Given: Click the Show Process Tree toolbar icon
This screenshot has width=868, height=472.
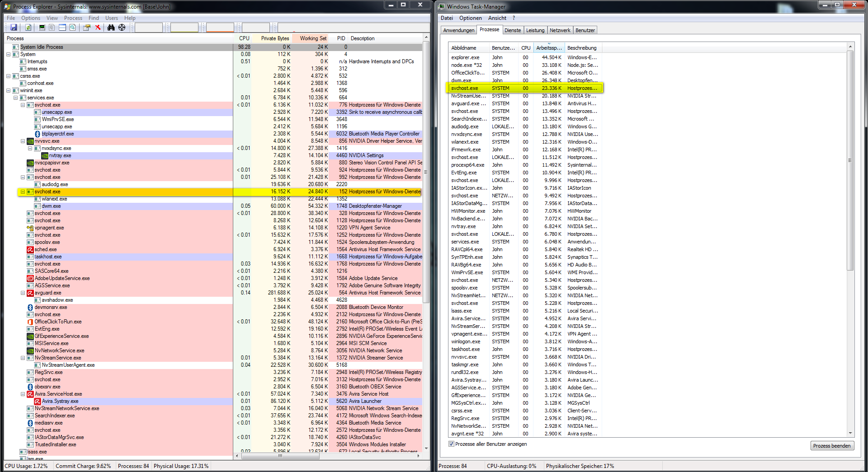Looking at the screenshot, I should coord(52,28).
